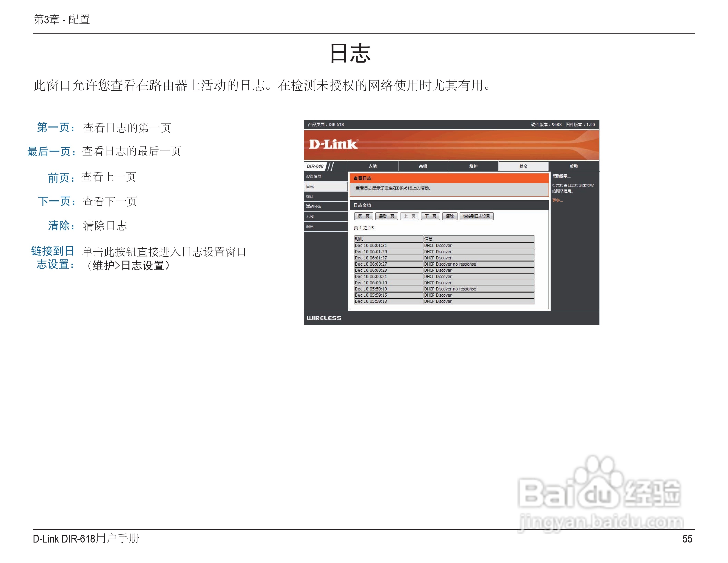728x563 pixels.
Task: Click the 第3章 - 配置 chapter header
Action: [62, 19]
